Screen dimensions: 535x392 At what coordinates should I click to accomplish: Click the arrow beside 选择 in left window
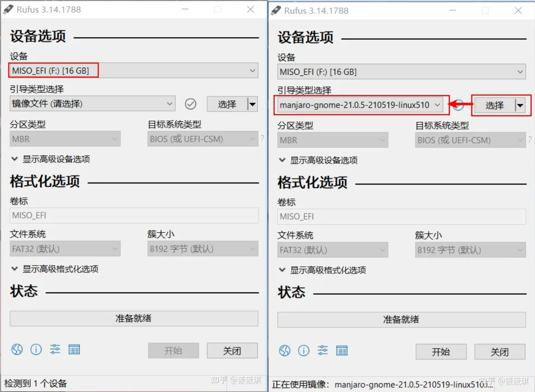tap(253, 104)
